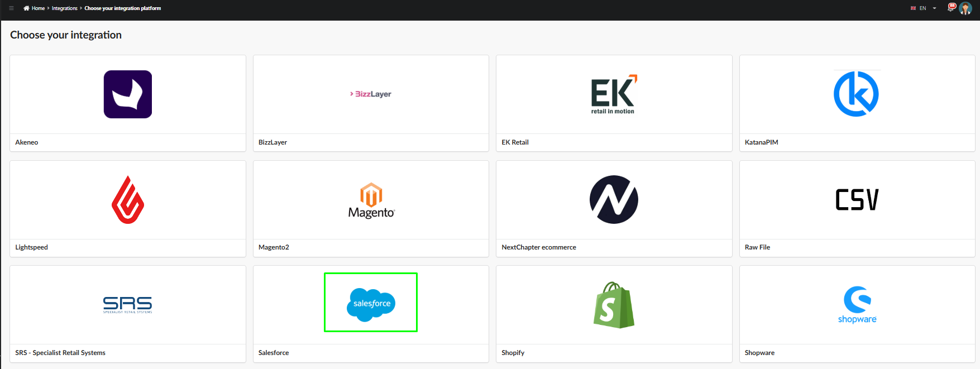Select the Lightspeed red flame logo

pyautogui.click(x=128, y=200)
